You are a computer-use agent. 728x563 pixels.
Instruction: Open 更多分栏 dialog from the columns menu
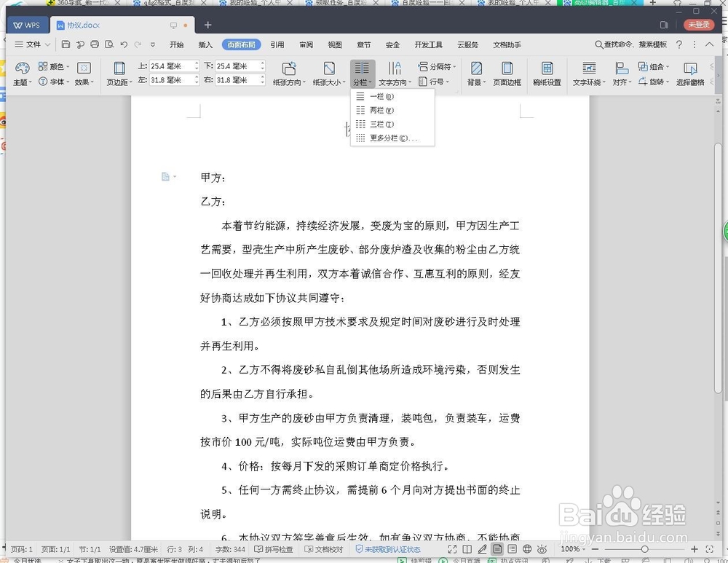point(388,138)
